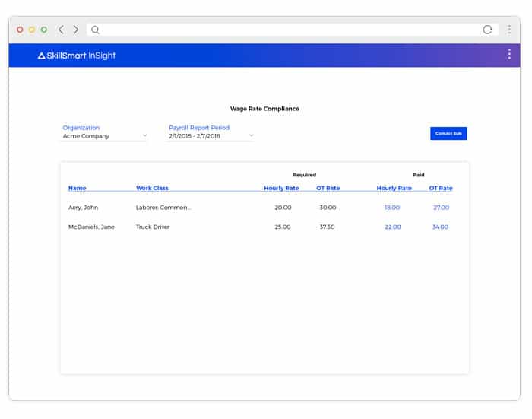Close window with the red traffic light

coord(20,30)
